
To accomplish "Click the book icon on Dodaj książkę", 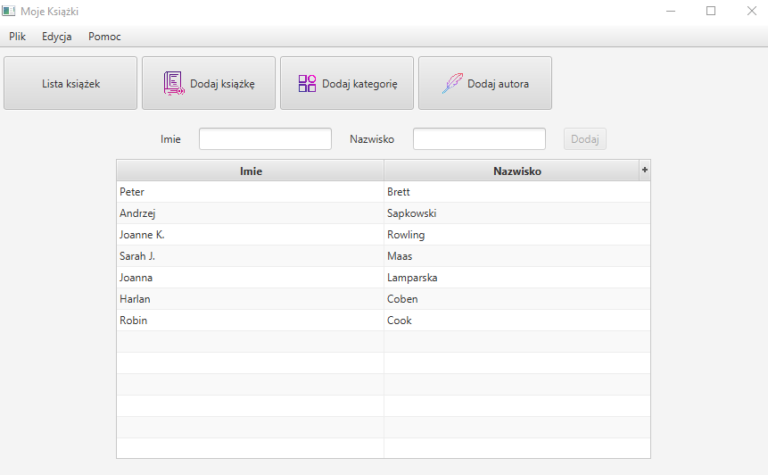I will pyautogui.click(x=174, y=84).
